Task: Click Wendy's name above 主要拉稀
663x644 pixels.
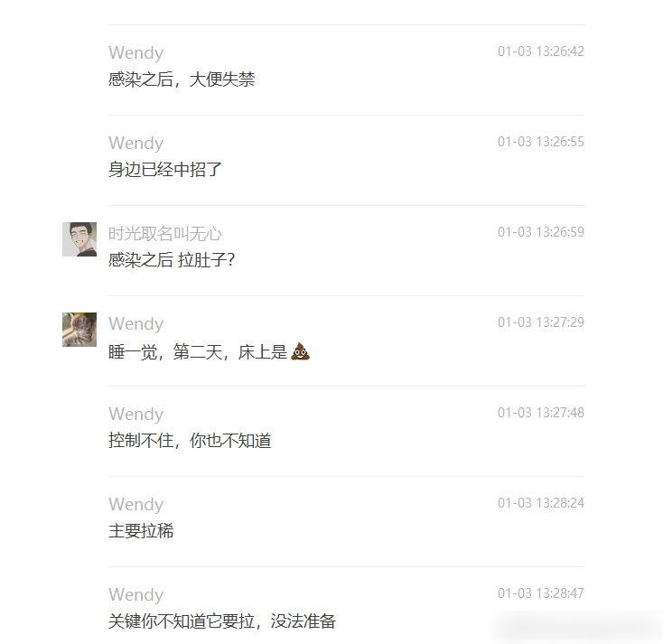Action: click(135, 505)
